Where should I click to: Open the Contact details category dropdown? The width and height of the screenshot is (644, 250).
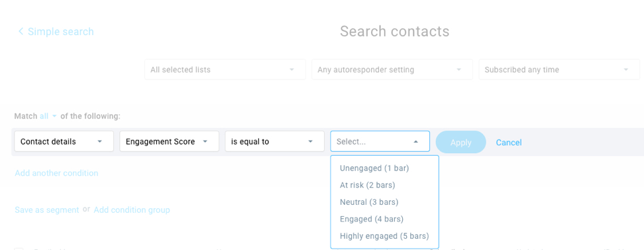pyautogui.click(x=64, y=141)
